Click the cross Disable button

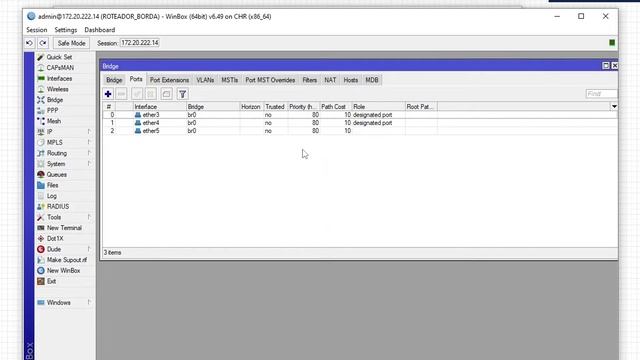tap(151, 94)
